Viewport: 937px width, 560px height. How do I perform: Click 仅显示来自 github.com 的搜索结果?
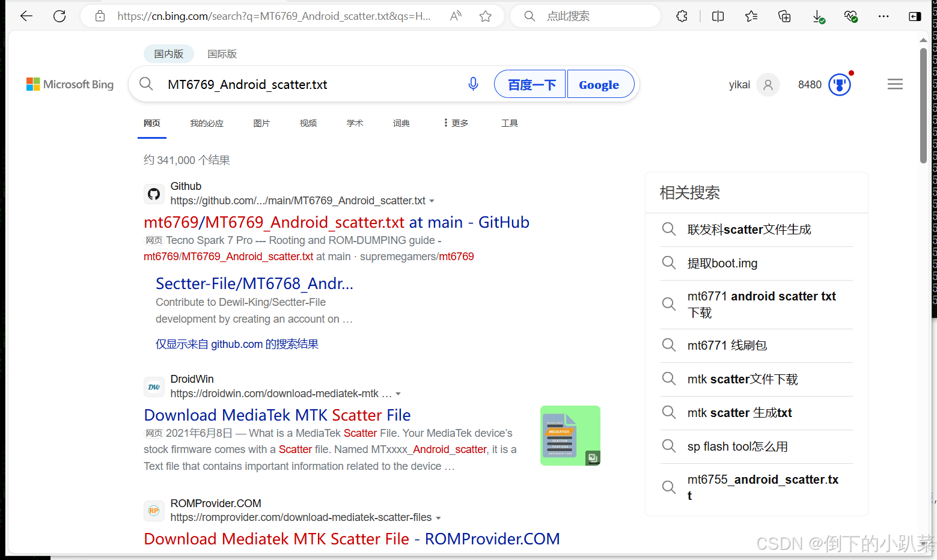coord(237,344)
